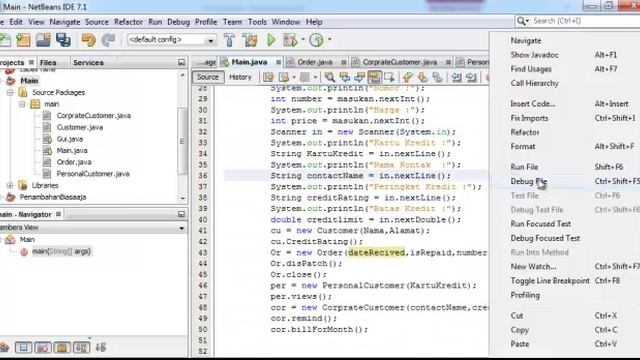This screenshot has width=640, height=360.
Task: Close the Main.java tab
Action: (278, 62)
